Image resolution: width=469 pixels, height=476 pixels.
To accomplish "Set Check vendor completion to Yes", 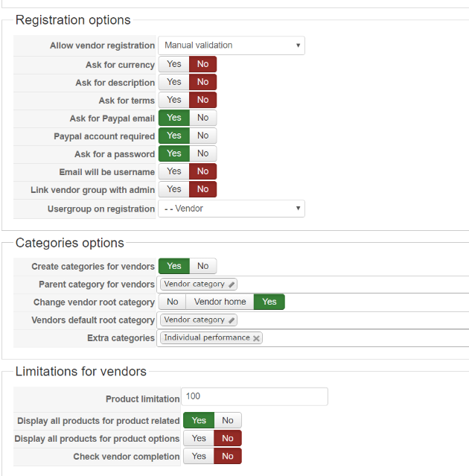I will pyautogui.click(x=199, y=456).
